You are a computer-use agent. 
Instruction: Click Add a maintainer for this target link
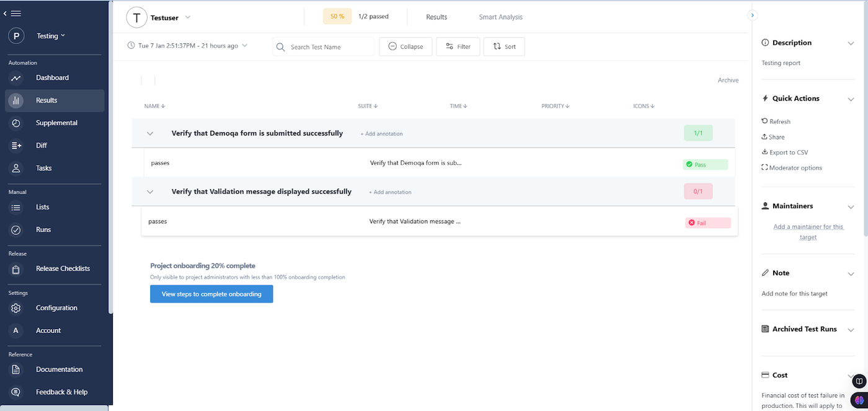pyautogui.click(x=808, y=232)
